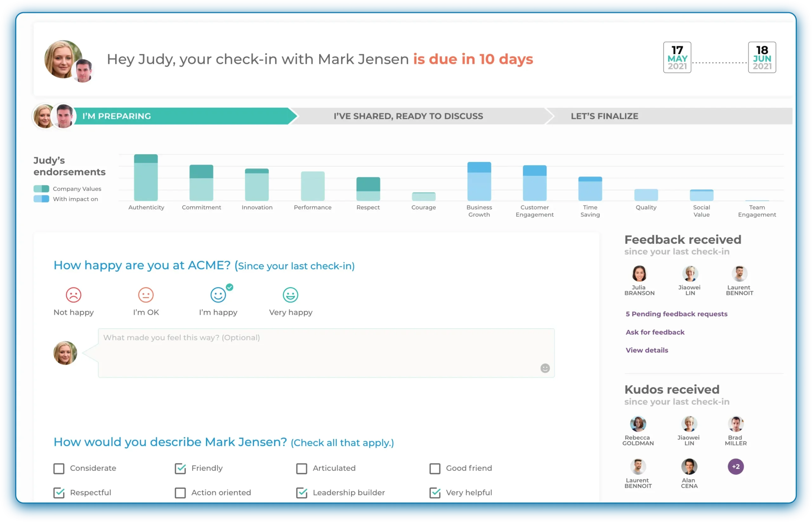Expand the '+2' badge for more kudos

(736, 467)
